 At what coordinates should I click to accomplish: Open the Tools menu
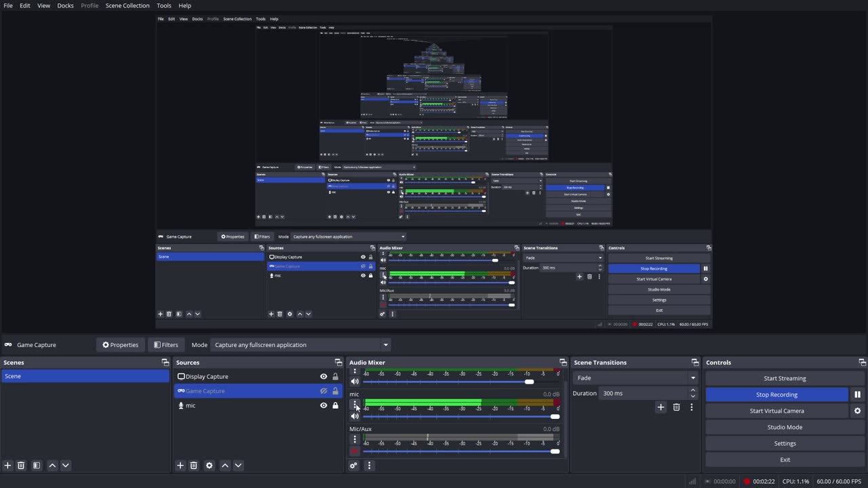pyautogui.click(x=164, y=5)
